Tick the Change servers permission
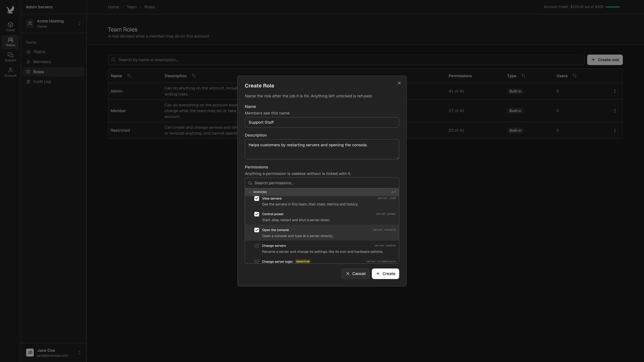Image resolution: width=644 pixels, height=362 pixels. click(x=256, y=246)
